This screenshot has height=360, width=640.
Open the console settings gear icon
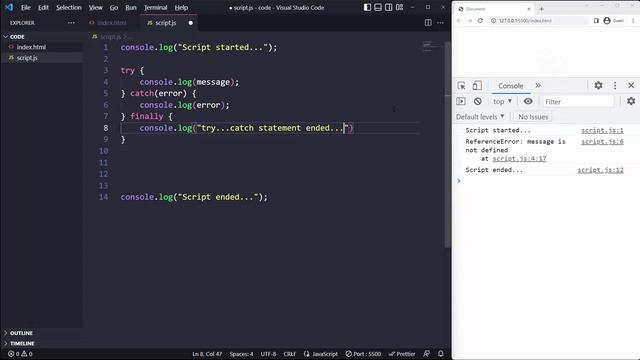631,101
